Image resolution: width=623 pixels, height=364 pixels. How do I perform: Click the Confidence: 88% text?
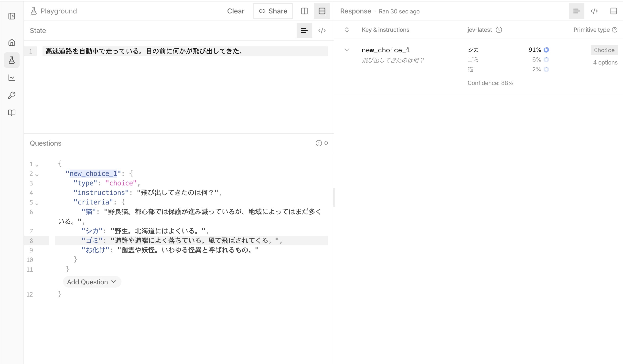click(x=490, y=83)
